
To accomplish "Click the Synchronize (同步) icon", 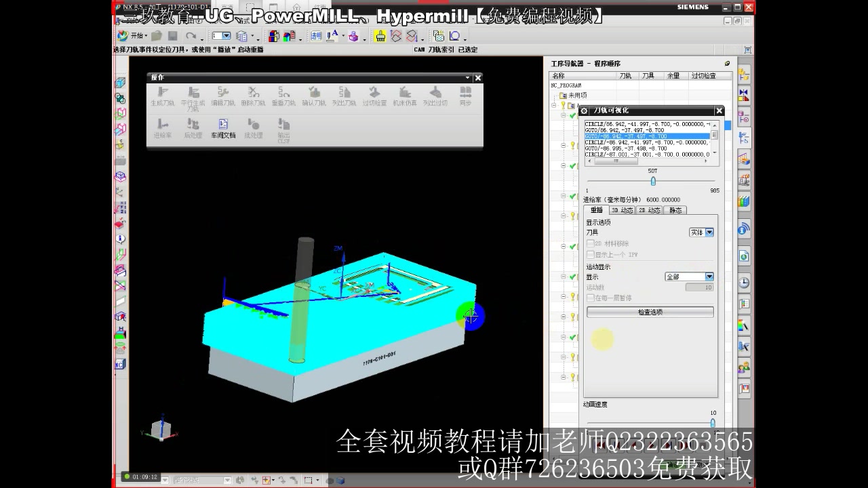I will (465, 92).
